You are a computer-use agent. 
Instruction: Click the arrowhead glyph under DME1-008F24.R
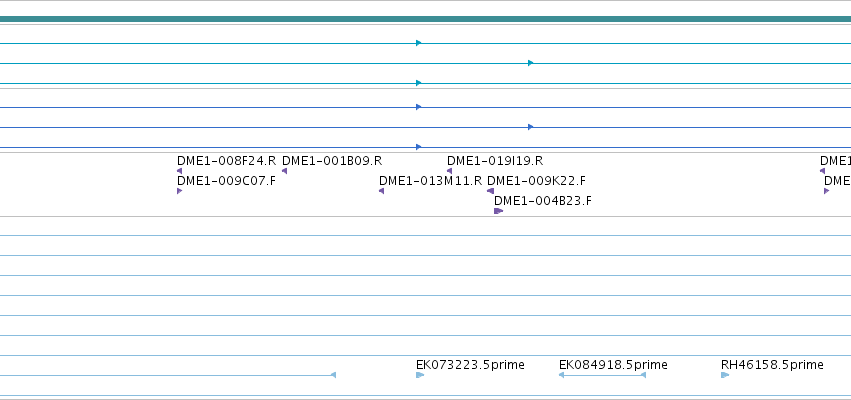180,171
